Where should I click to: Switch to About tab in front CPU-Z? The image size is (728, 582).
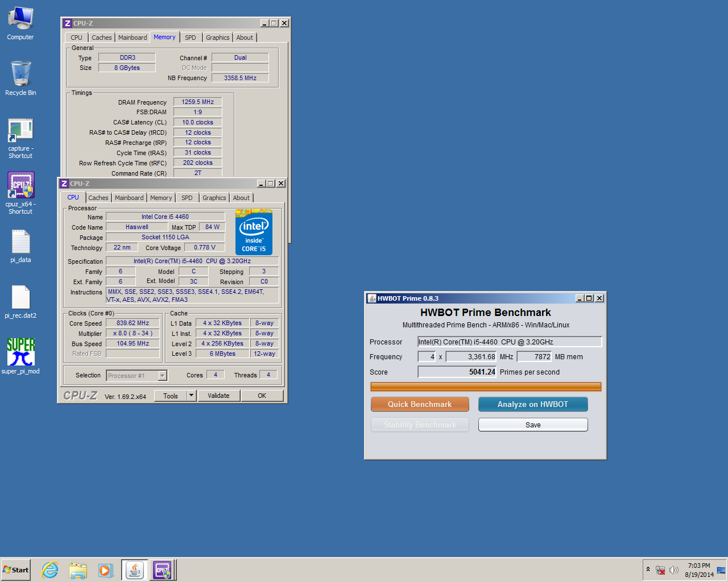click(x=241, y=198)
